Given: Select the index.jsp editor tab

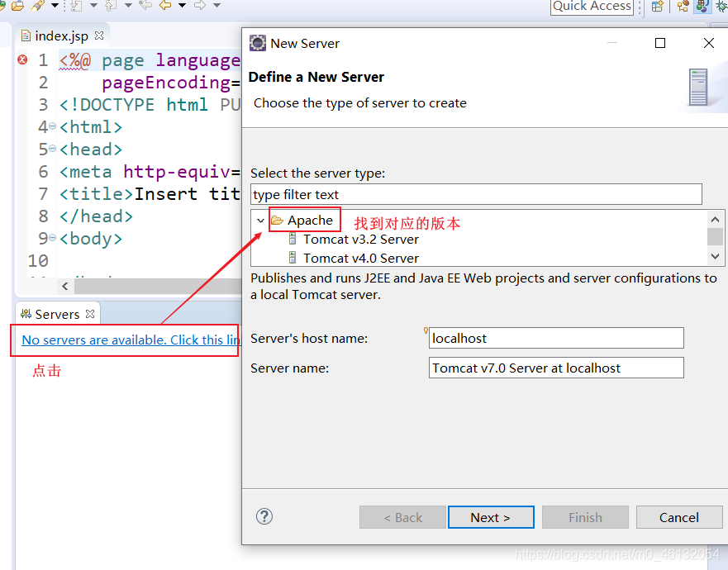Looking at the screenshot, I should [x=61, y=36].
